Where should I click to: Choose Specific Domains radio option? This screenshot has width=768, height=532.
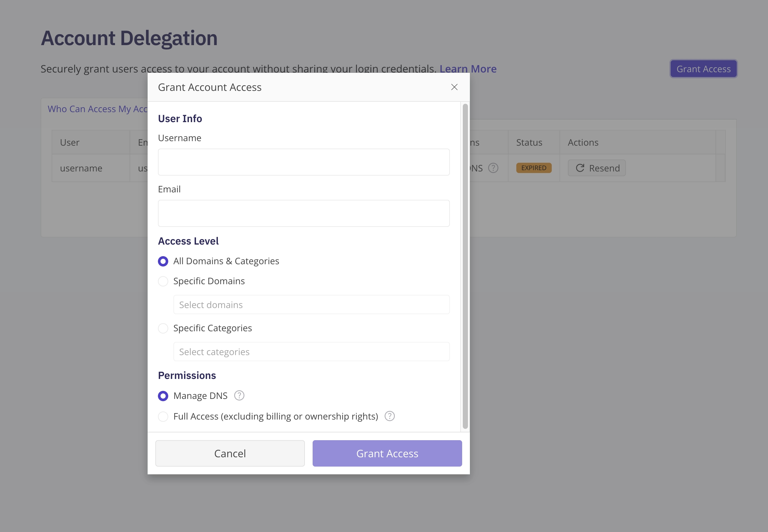tap(163, 281)
